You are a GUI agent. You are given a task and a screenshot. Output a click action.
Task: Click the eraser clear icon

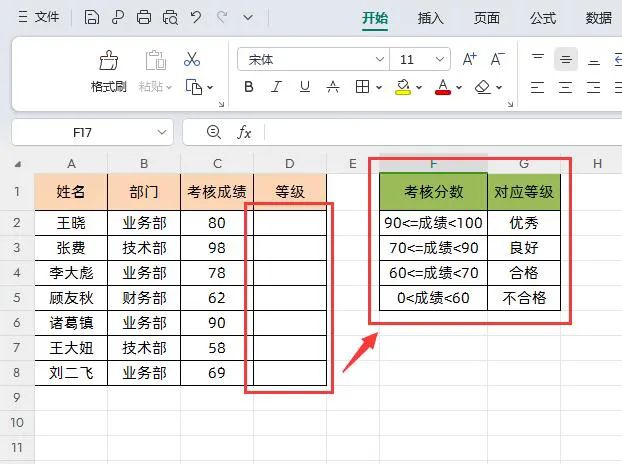coord(483,87)
